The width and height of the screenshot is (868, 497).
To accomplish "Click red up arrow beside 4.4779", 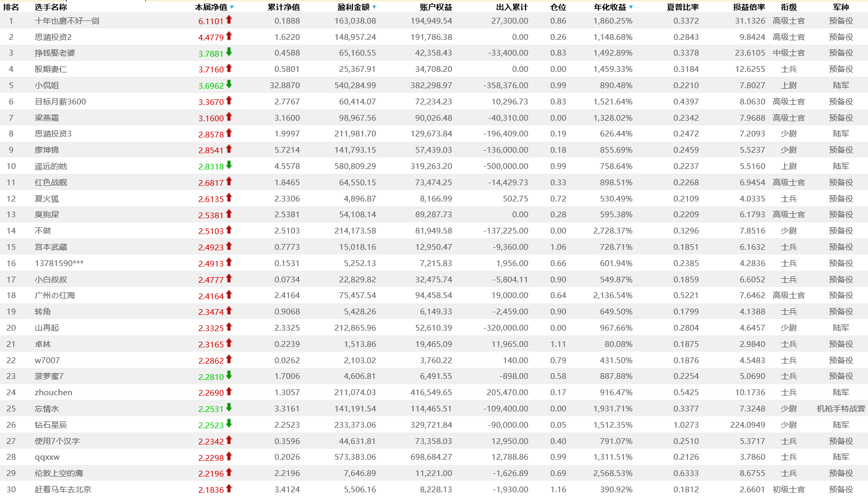I will pos(229,36).
